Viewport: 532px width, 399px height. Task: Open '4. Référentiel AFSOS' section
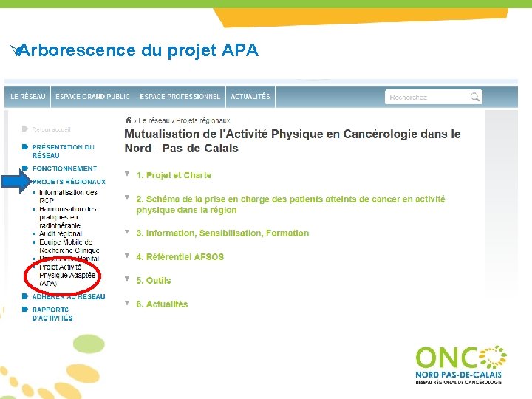180,257
